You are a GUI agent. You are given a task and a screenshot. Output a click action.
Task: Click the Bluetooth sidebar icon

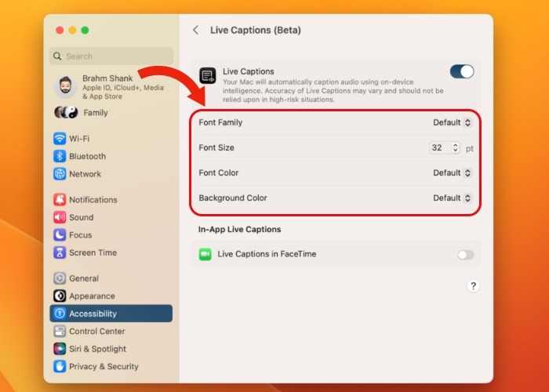click(60, 156)
